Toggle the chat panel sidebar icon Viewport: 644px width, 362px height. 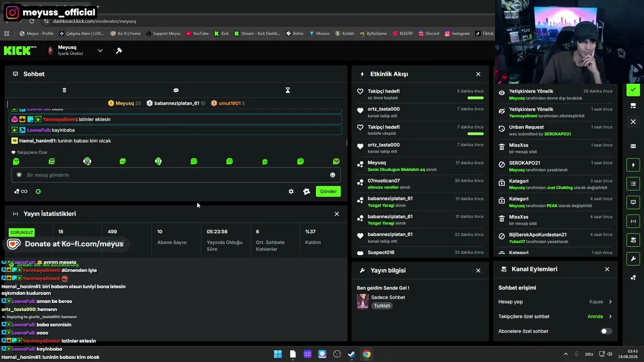click(x=633, y=203)
